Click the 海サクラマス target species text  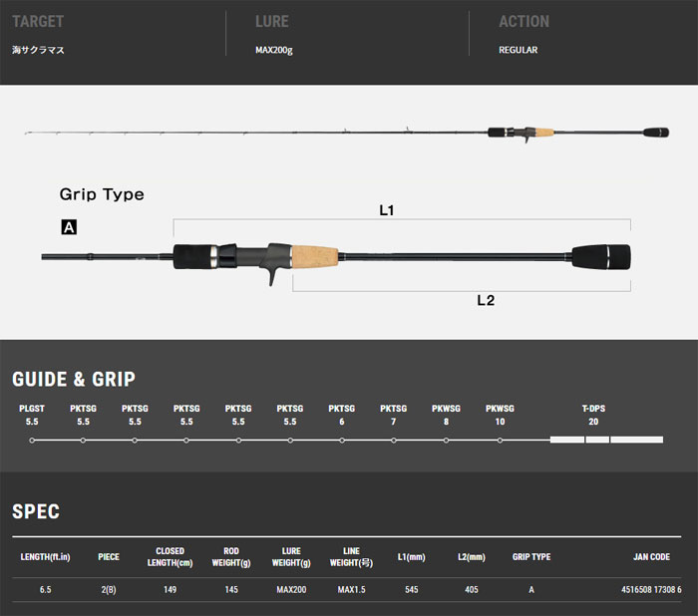tap(38, 49)
